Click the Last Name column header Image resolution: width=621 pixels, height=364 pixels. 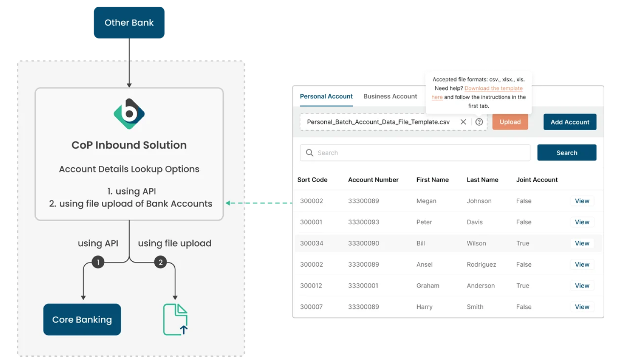pyautogui.click(x=482, y=180)
